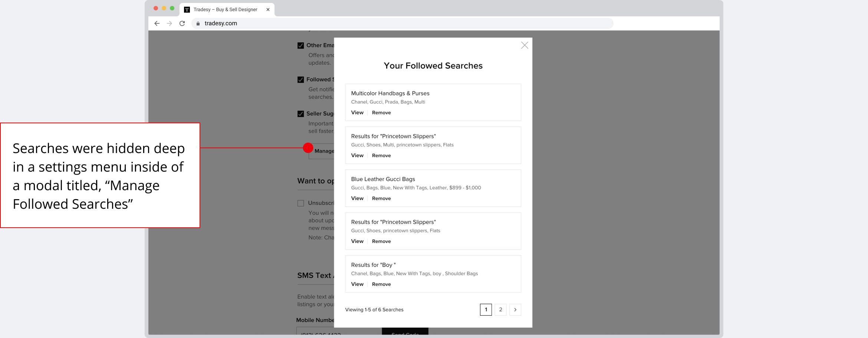Viewport: 868px width, 338px height.
Task: Remove Blue Leather Gucci Bags search
Action: click(381, 198)
